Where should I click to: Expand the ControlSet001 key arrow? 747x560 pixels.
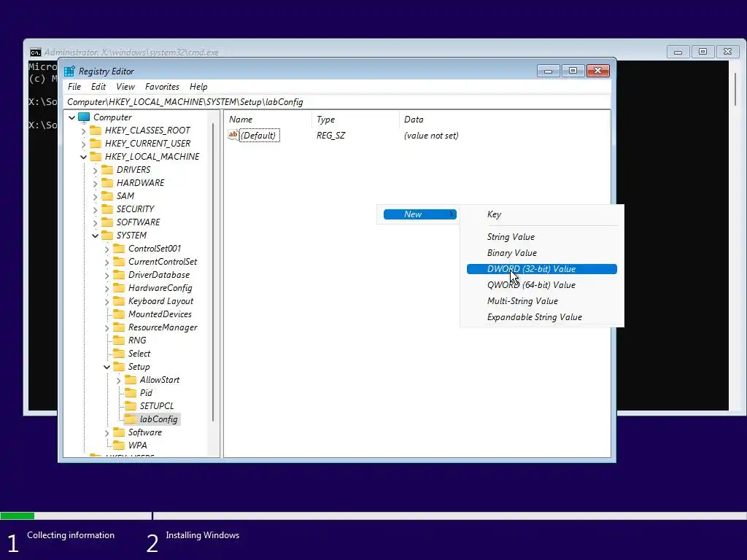[x=107, y=249]
